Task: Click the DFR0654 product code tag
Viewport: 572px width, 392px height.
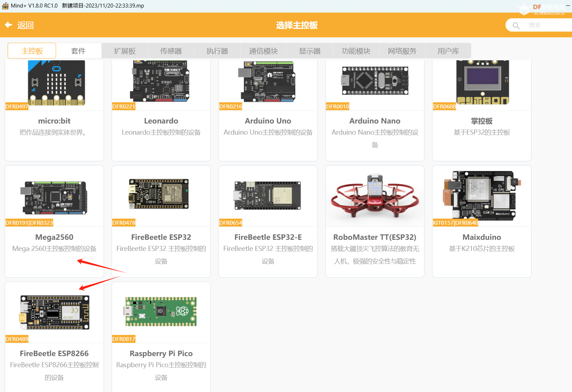Action: (231, 223)
